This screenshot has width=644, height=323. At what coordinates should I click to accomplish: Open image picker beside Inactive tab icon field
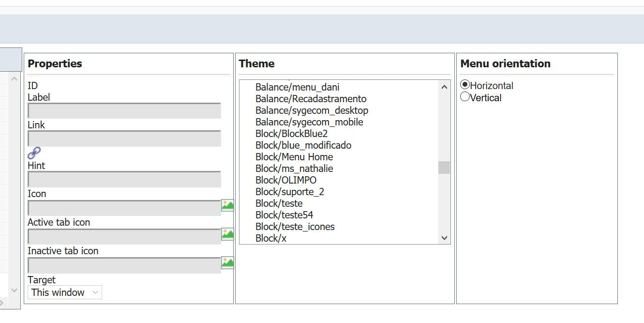point(227,262)
